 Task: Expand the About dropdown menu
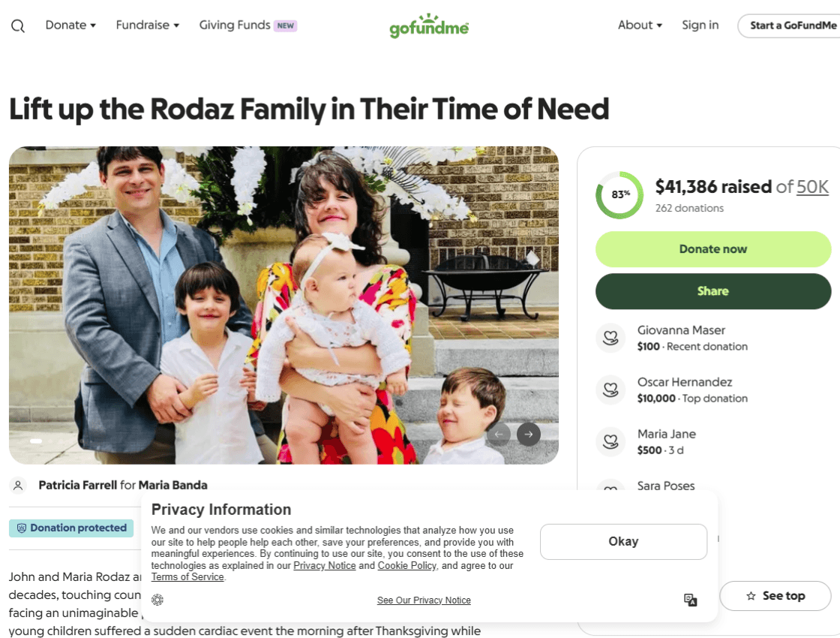[640, 26]
